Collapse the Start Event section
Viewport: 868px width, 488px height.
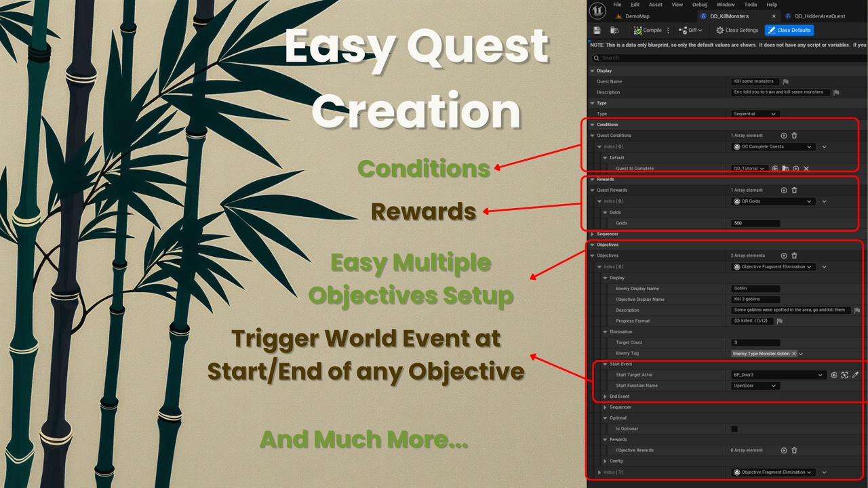[605, 364]
